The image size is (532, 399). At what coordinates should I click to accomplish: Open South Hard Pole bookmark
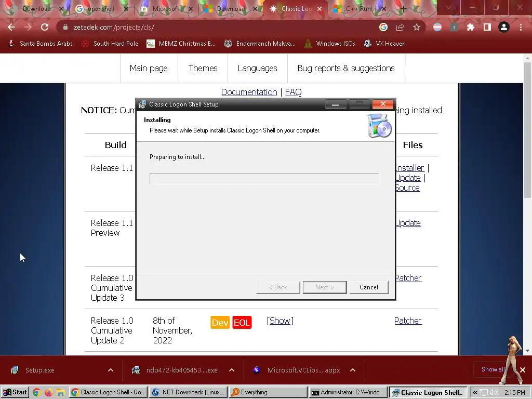(110, 44)
